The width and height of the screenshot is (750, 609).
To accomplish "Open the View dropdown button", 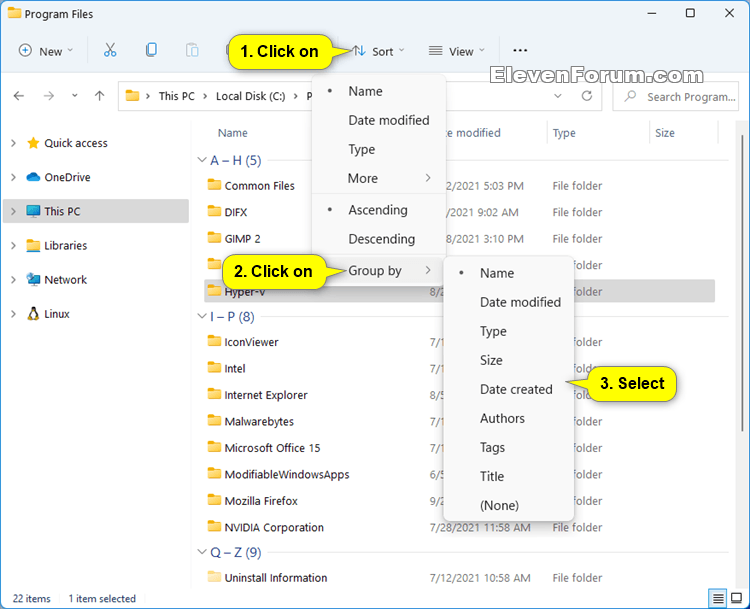I will click(x=457, y=51).
